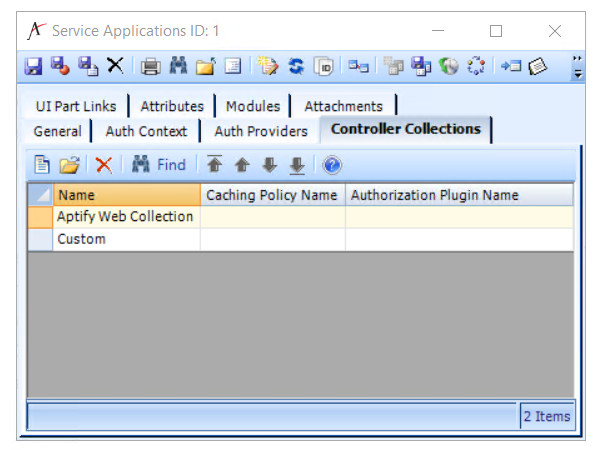
Task: Click the black X delete record icon
Action: tap(115, 65)
